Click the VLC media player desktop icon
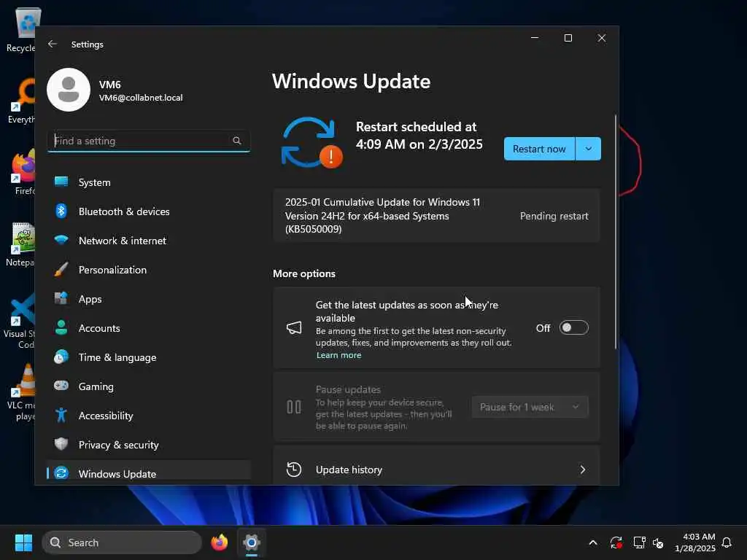This screenshot has width=747, height=560. pos(21,393)
